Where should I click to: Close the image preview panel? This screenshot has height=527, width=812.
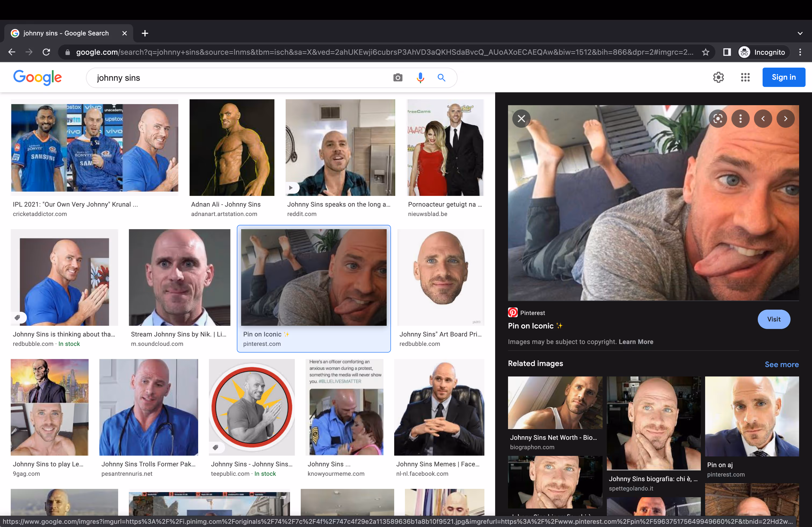tap(521, 119)
